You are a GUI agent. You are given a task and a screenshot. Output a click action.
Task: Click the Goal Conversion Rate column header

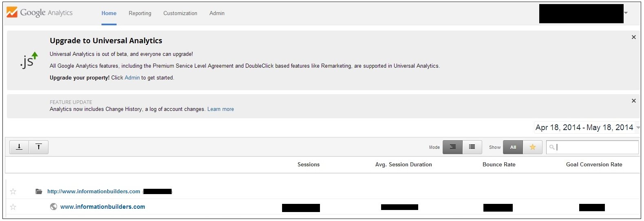coord(594,164)
